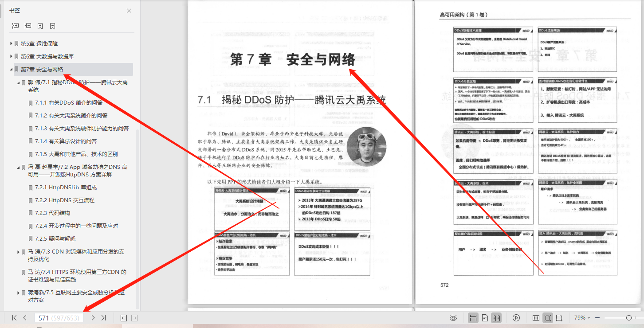Expand all bookmarks icon in 书签 panel
The image size is (644, 328).
16,26
